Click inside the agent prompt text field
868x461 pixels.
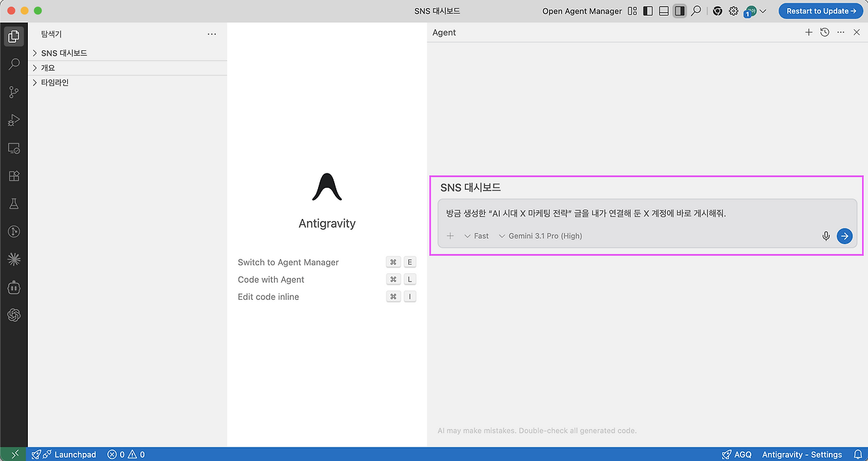click(647, 213)
